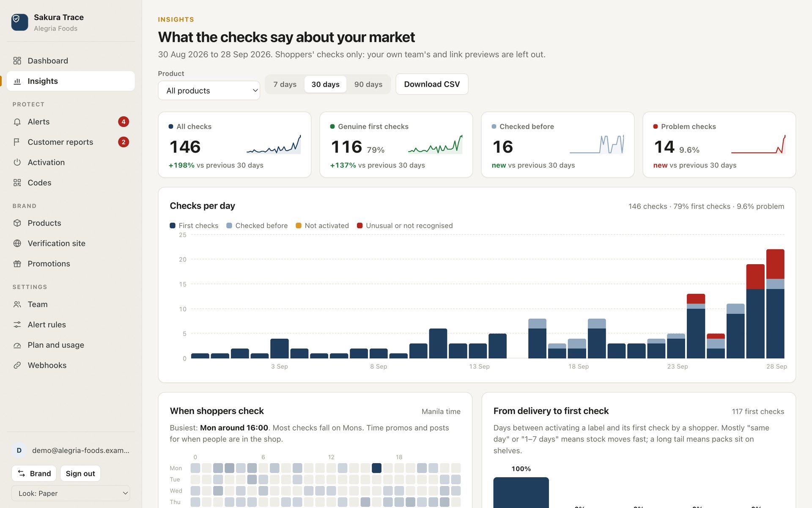This screenshot has width=812, height=508.
Task: Click the Insights bar chart icon
Action: click(x=17, y=81)
